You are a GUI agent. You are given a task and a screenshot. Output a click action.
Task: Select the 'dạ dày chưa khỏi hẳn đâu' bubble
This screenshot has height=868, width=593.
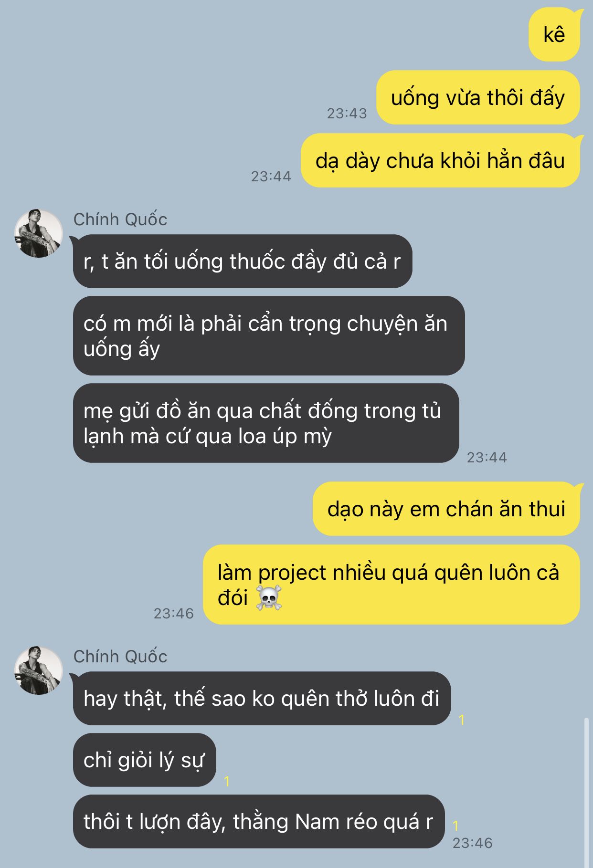coord(440,160)
